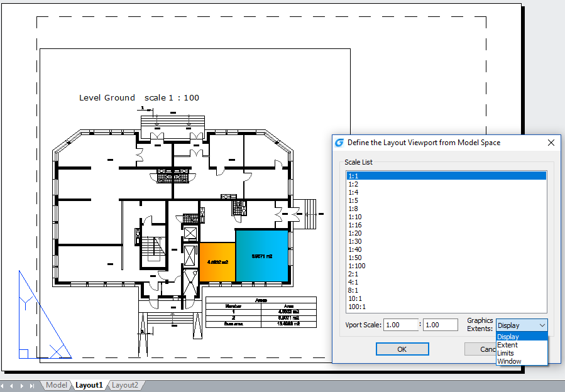565x392 pixels.
Task: Select the 2:1 scale entry
Action: (446, 274)
